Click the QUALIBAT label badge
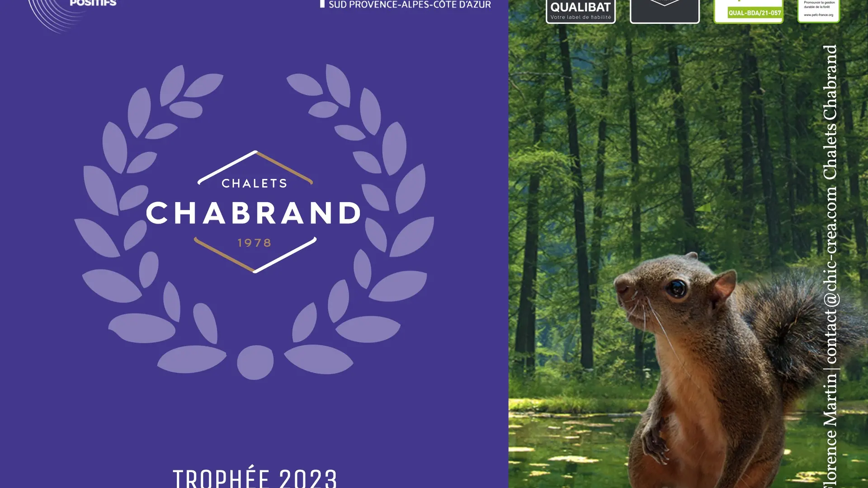Viewport: 868px width, 488px height. point(580,11)
